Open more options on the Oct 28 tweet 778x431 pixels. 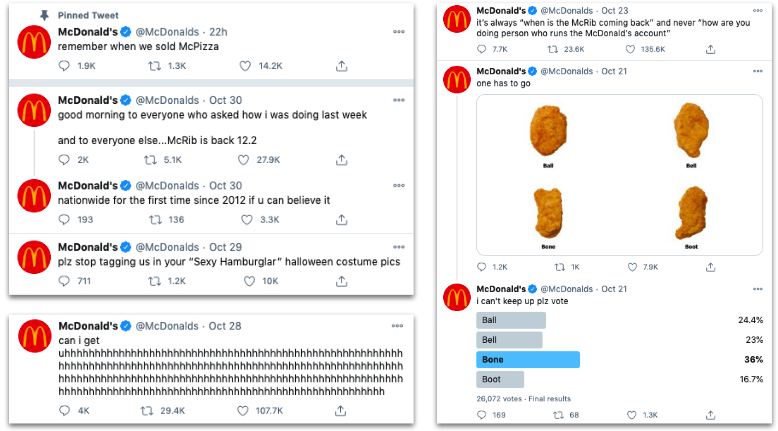pyautogui.click(x=399, y=326)
